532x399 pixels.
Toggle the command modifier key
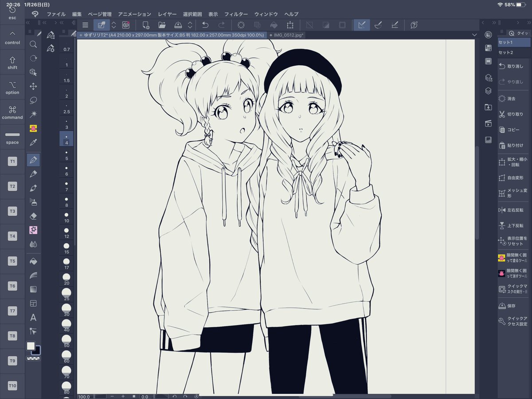(x=12, y=113)
